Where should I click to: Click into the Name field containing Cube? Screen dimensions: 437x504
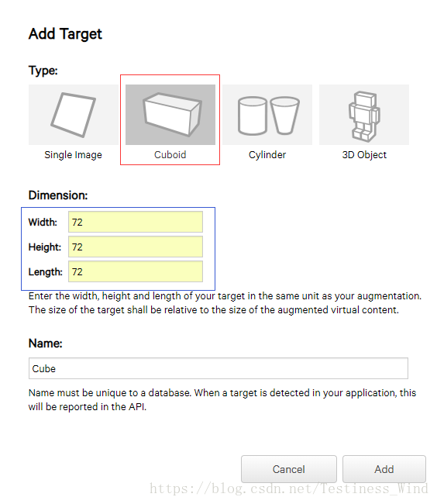pyautogui.click(x=218, y=368)
